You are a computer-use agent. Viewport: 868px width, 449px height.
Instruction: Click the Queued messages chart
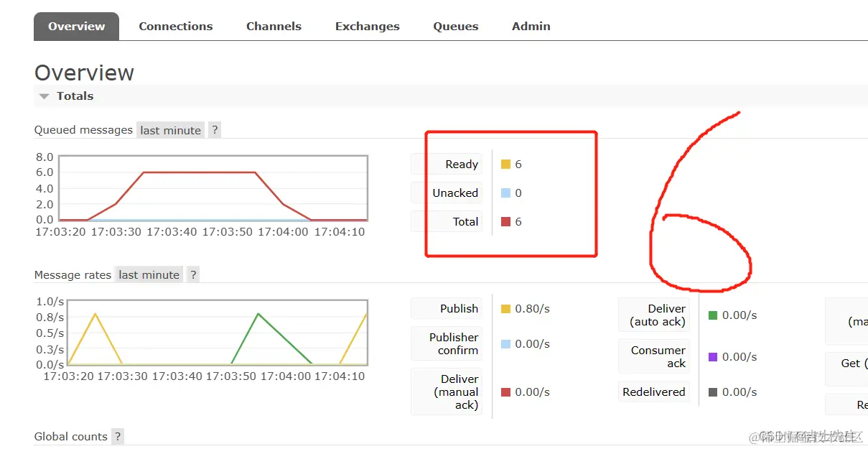point(213,188)
